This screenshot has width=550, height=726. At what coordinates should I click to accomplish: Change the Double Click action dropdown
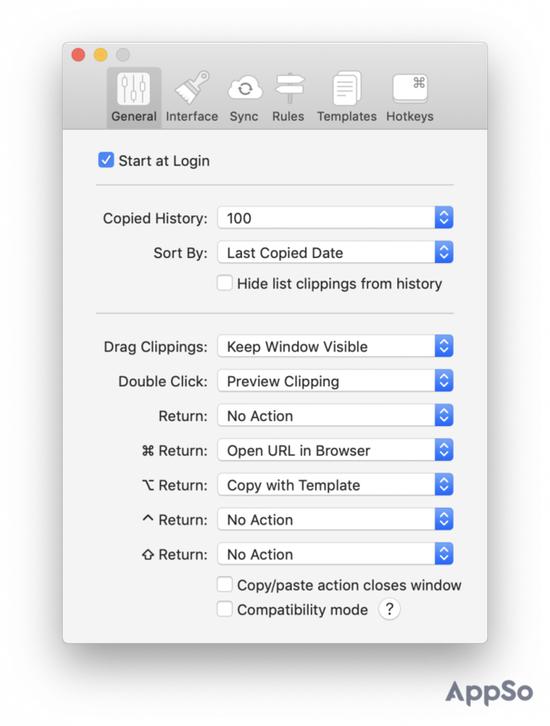coord(335,381)
